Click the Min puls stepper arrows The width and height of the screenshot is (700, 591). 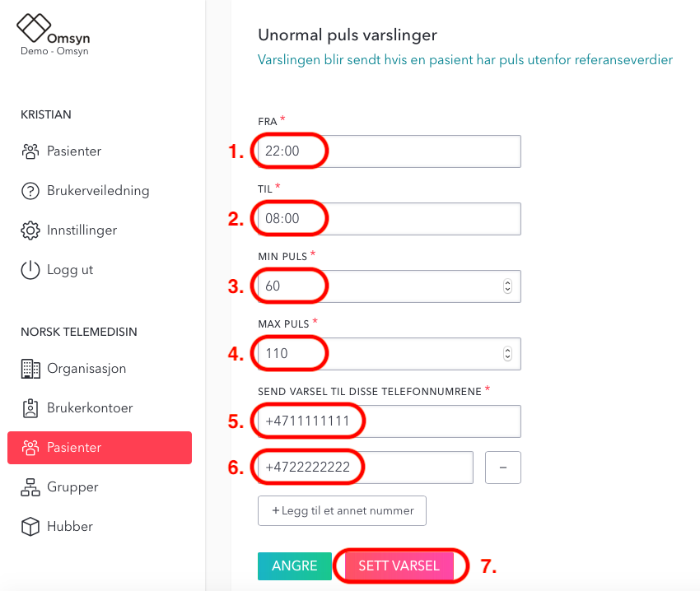tap(507, 286)
